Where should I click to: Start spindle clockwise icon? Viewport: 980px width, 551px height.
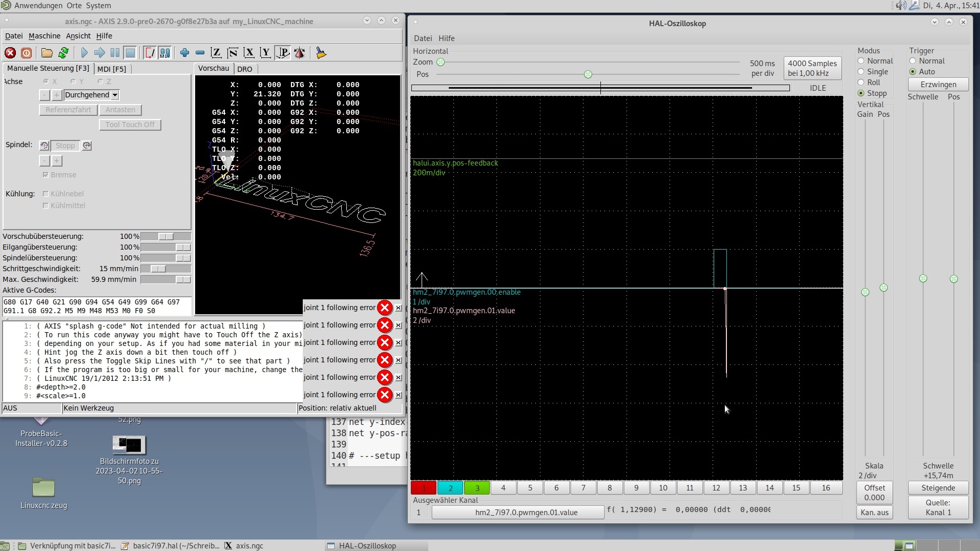coord(87,146)
